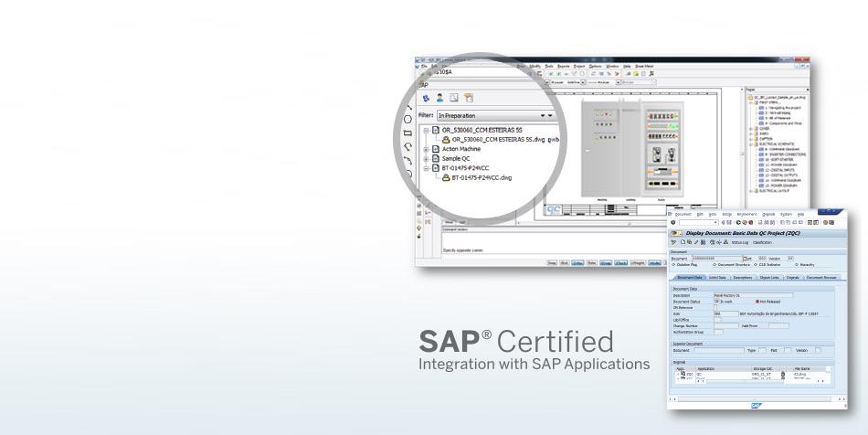Click the lock icon beside OR_530060_CCM ESTEIRAS 5S.dwg
The image size is (868, 435).
pyautogui.click(x=446, y=140)
